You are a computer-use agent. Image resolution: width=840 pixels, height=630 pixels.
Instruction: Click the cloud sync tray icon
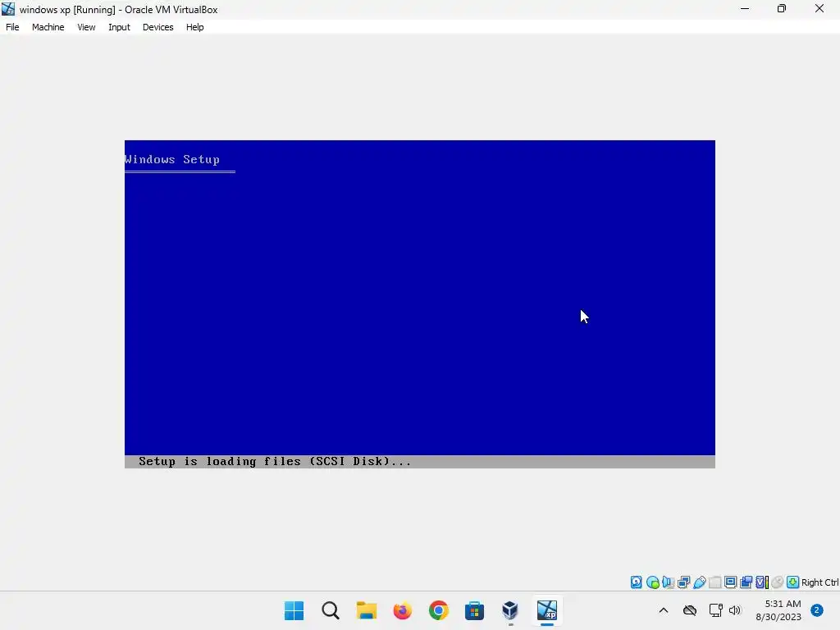(x=690, y=610)
